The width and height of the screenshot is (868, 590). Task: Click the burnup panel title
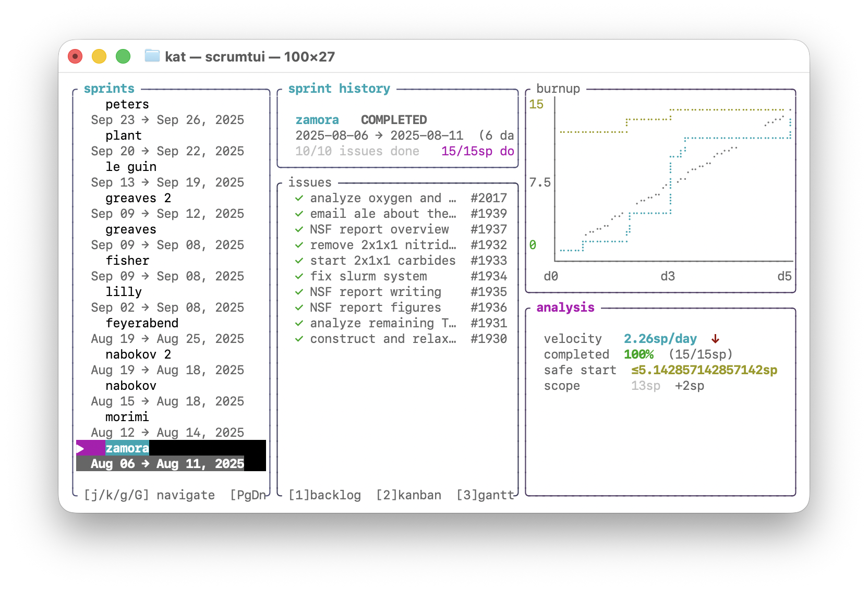point(558,89)
